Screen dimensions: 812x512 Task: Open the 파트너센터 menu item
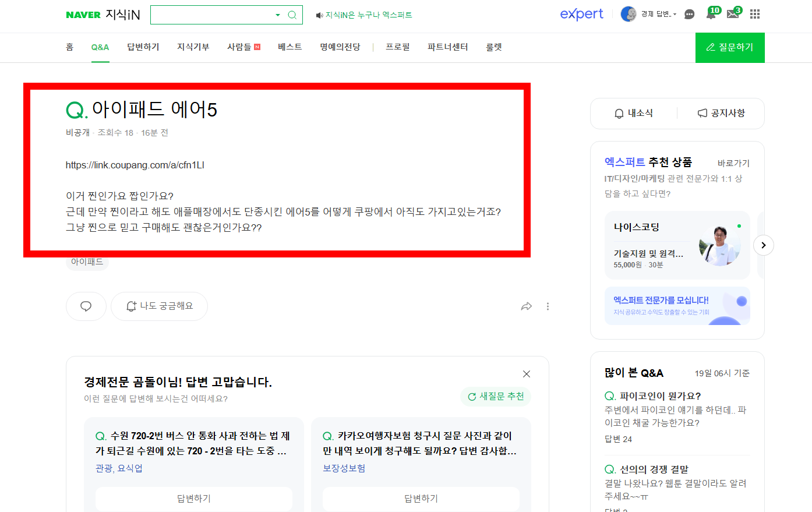click(448, 47)
